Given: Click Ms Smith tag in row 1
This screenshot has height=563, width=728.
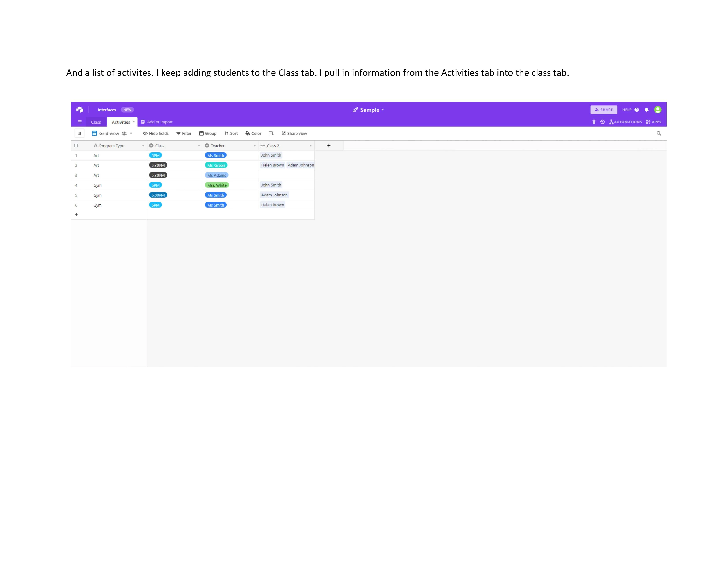Looking at the screenshot, I should [216, 155].
